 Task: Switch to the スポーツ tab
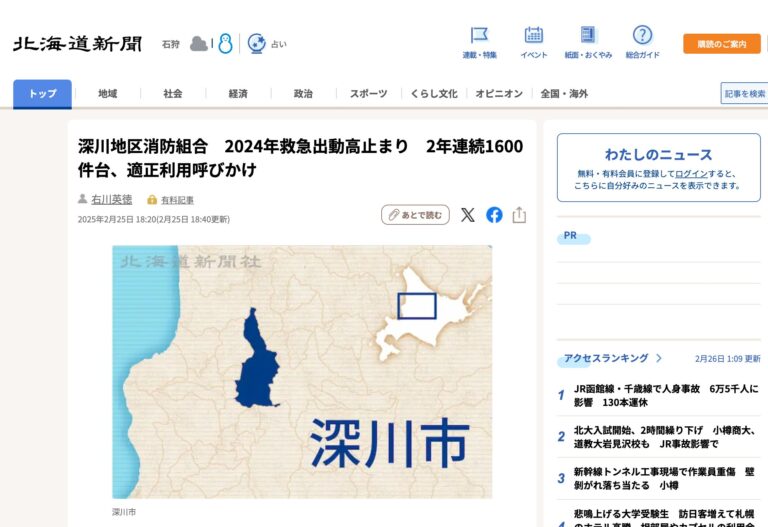368,94
